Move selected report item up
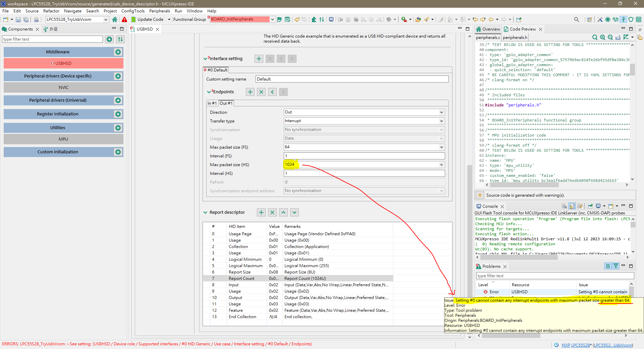The height and width of the screenshot is (349, 644). (x=283, y=212)
